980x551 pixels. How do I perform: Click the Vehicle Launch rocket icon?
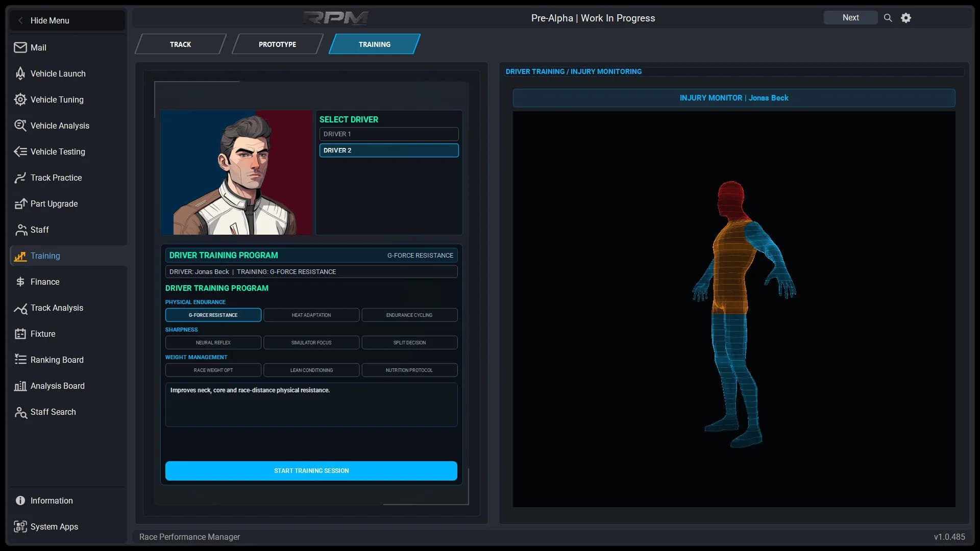tap(20, 73)
